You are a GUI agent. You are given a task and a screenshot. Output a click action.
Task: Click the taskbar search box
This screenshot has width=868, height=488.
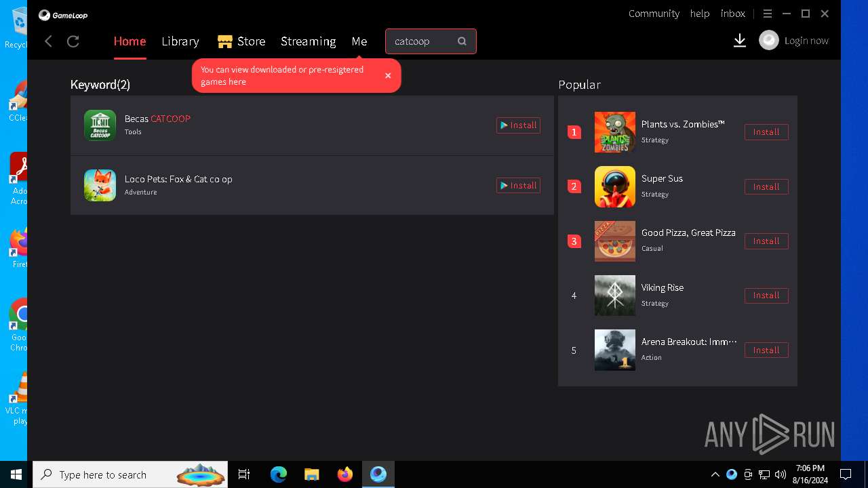pos(132,474)
